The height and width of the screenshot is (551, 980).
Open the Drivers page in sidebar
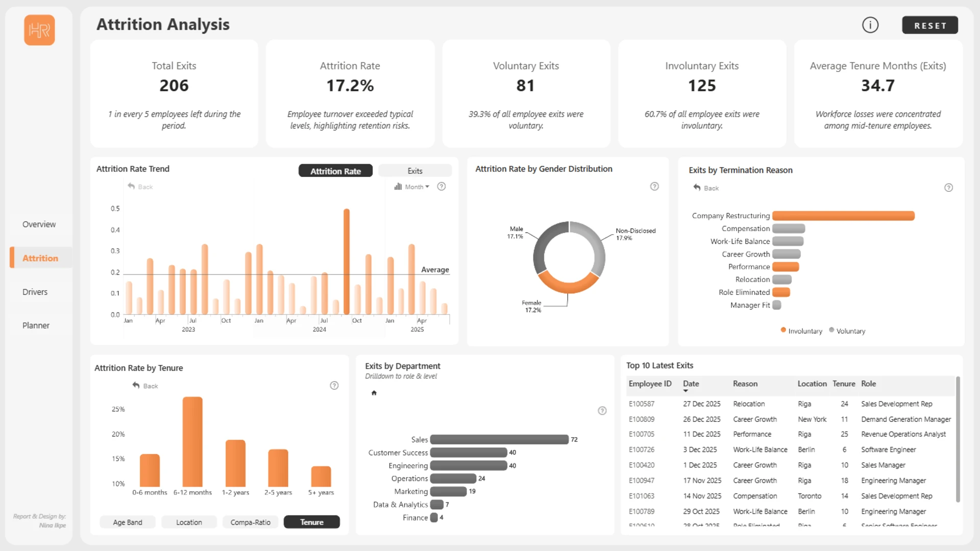coord(35,292)
